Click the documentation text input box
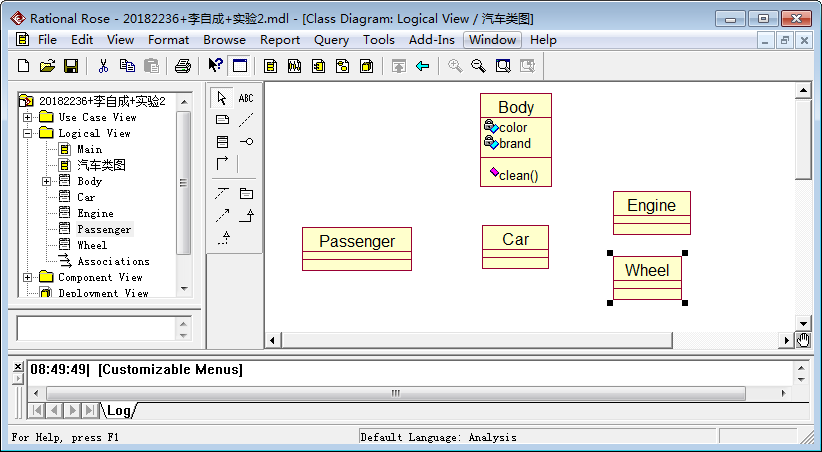 96,328
